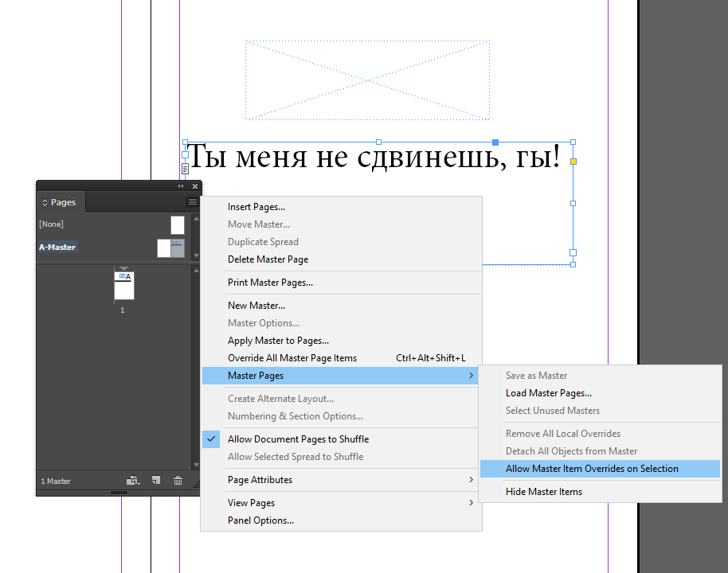Viewport: 728px width, 573px height.
Task: Click the masters list scroll-up arrow
Action: click(196, 219)
